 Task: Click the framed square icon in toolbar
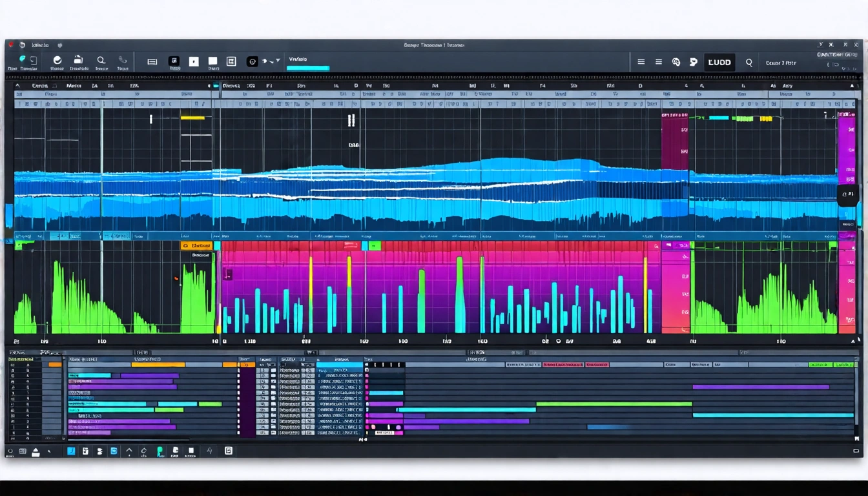pyautogui.click(x=231, y=61)
